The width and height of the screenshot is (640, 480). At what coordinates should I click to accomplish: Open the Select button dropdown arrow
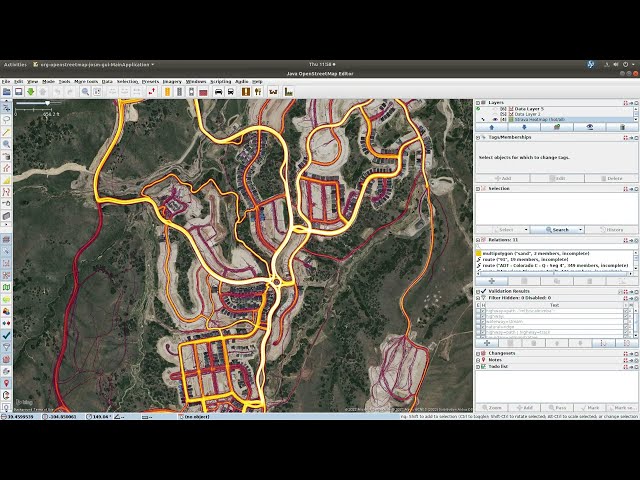[x=526, y=230]
